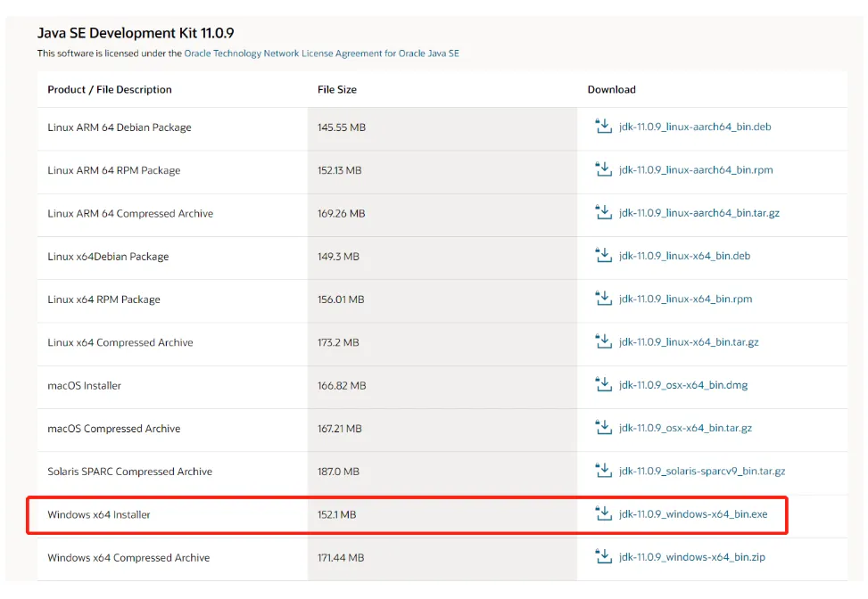
Task: Click download icon for osx-x64_bin.dmg
Action: [x=603, y=384]
